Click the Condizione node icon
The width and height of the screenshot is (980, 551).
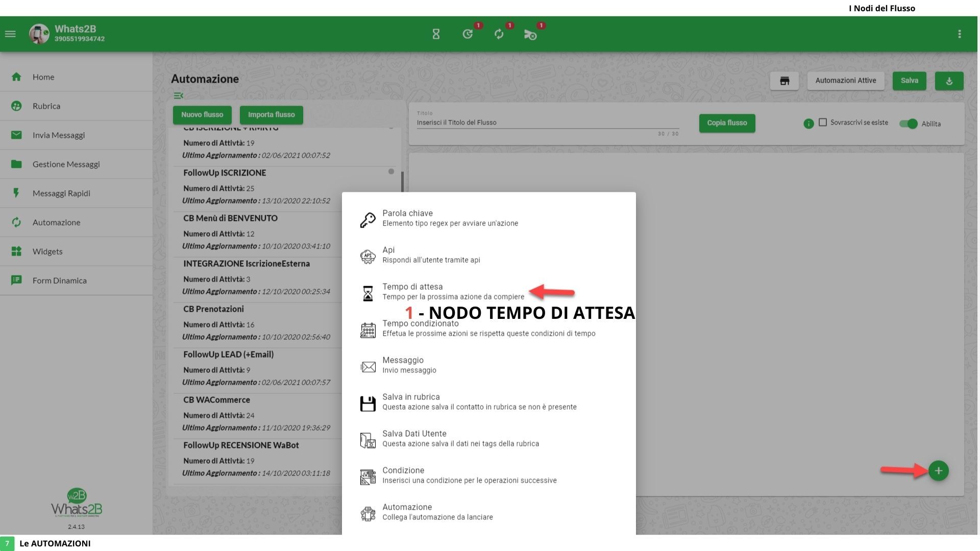coord(367,477)
